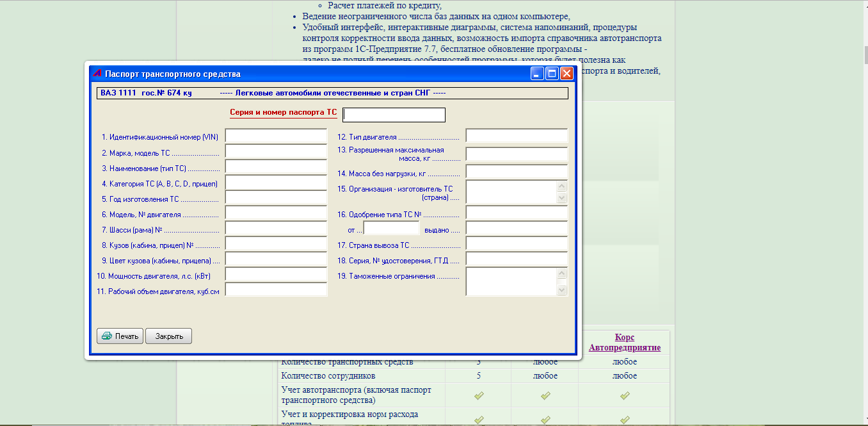Click the scroll-up arrow of the Таможенные ограничения field
This screenshot has width=868, height=426.
coord(561,272)
